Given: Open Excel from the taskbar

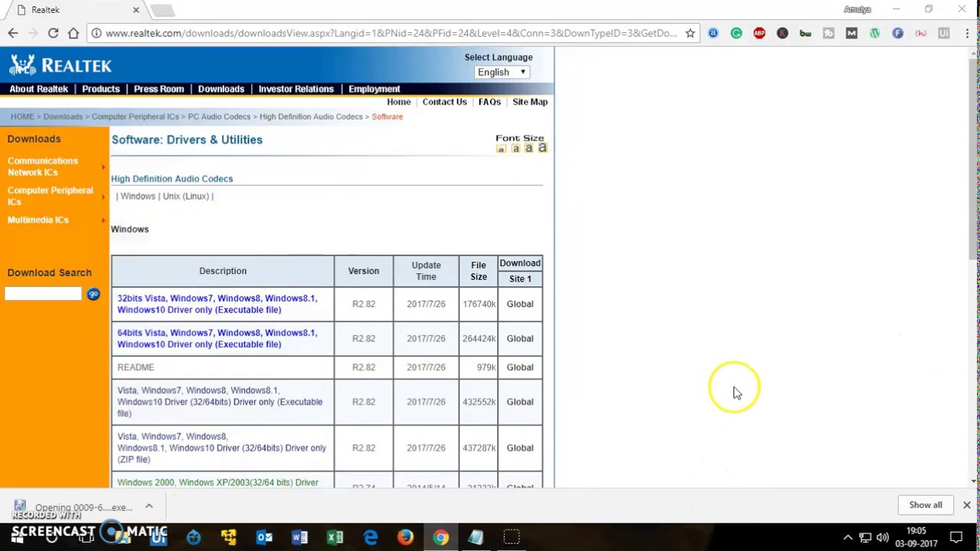Looking at the screenshot, I should [x=335, y=537].
